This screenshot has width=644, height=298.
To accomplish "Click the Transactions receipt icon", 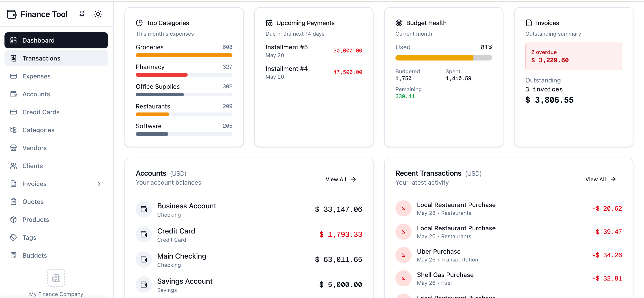I will click(x=13, y=58).
